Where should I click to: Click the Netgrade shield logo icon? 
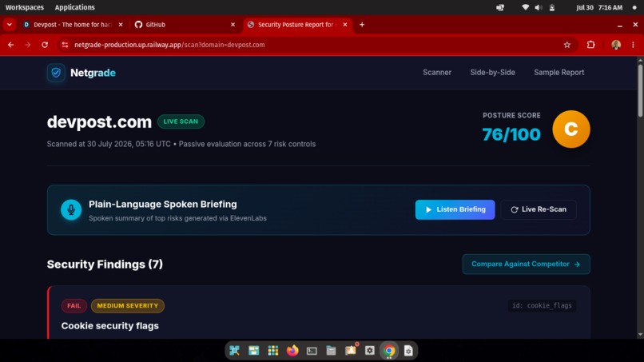pos(56,73)
